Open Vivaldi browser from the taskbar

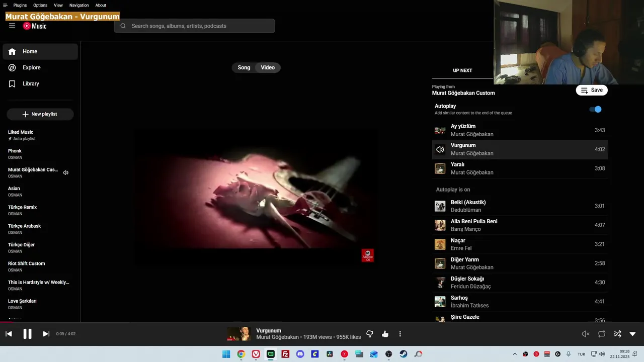point(256,354)
